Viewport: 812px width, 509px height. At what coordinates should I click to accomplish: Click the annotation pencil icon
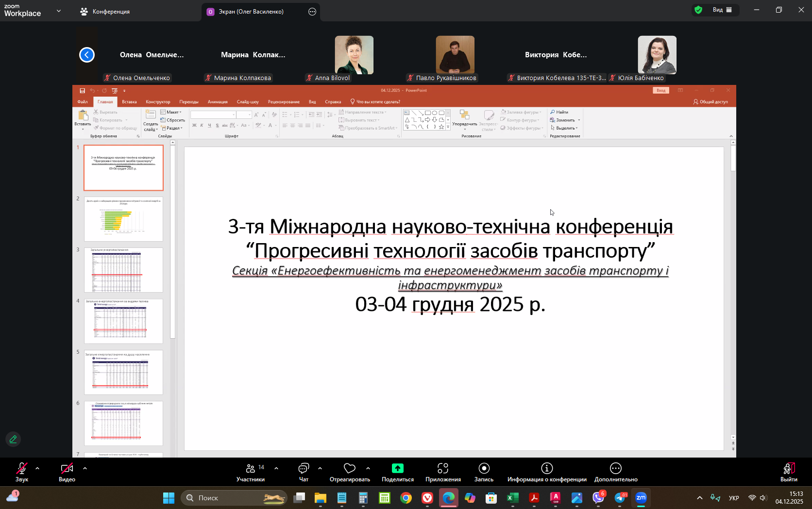(x=13, y=439)
